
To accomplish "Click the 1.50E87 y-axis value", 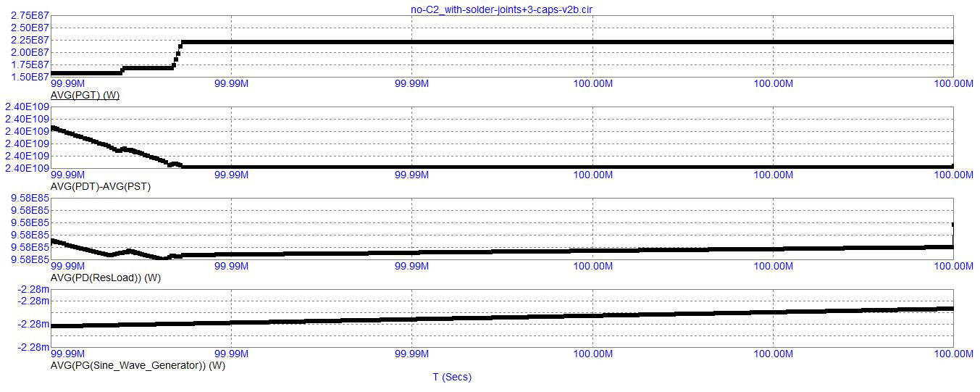I will (30, 76).
